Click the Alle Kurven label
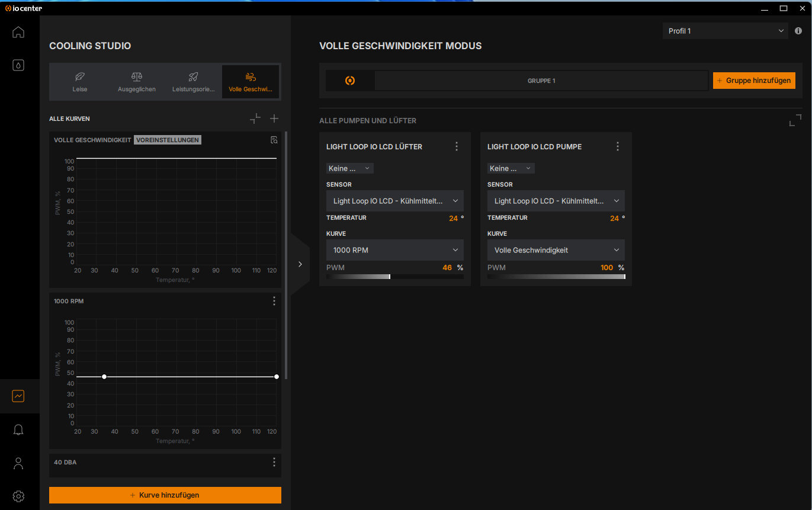This screenshot has width=812, height=510. pyautogui.click(x=69, y=118)
